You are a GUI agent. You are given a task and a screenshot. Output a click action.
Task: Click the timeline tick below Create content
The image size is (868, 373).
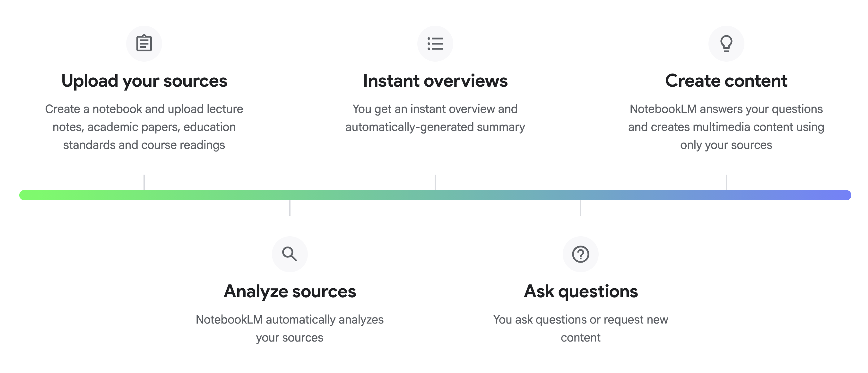(x=726, y=182)
